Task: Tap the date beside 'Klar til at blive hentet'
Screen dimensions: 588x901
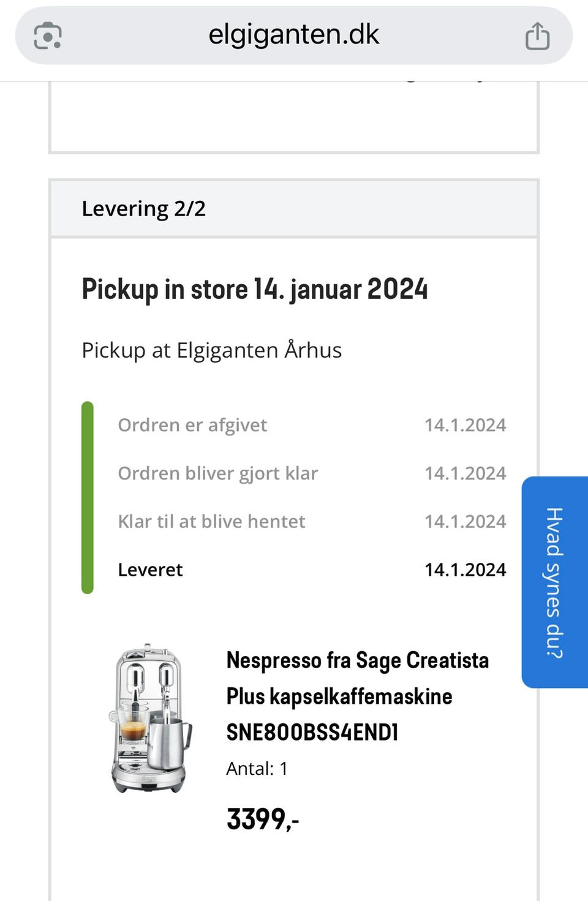Action: point(465,521)
